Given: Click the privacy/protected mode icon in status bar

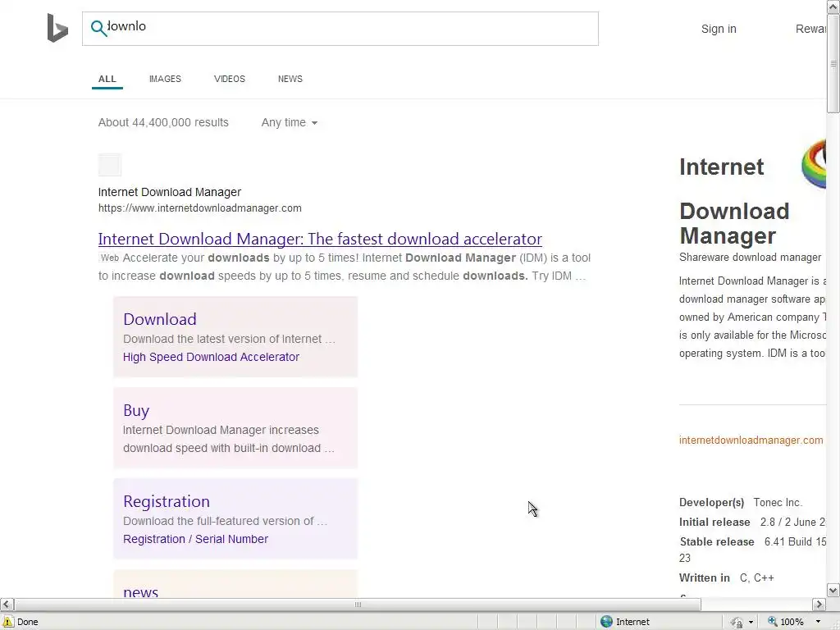Looking at the screenshot, I should pyautogui.click(x=737, y=622).
